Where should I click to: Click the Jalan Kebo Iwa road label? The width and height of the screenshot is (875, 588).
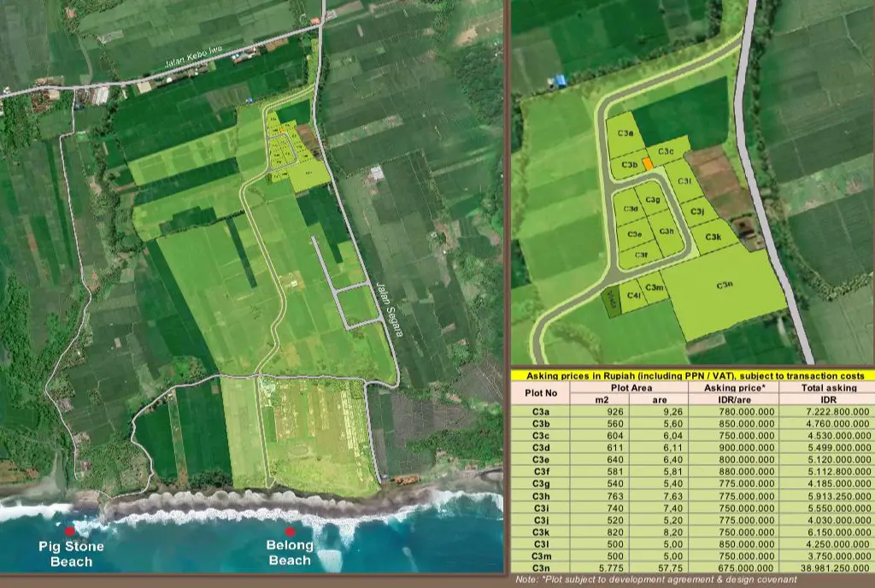pos(194,57)
